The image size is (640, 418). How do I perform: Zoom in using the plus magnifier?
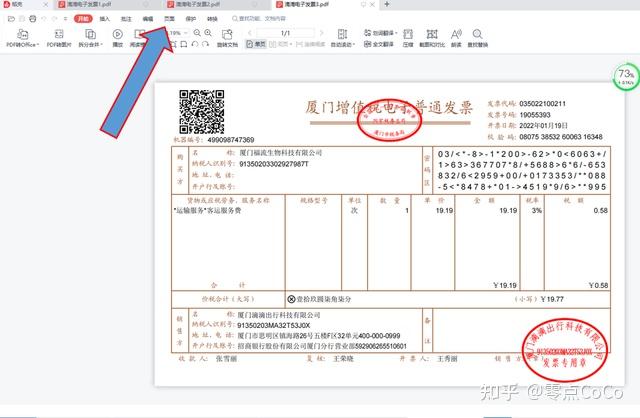click(208, 33)
